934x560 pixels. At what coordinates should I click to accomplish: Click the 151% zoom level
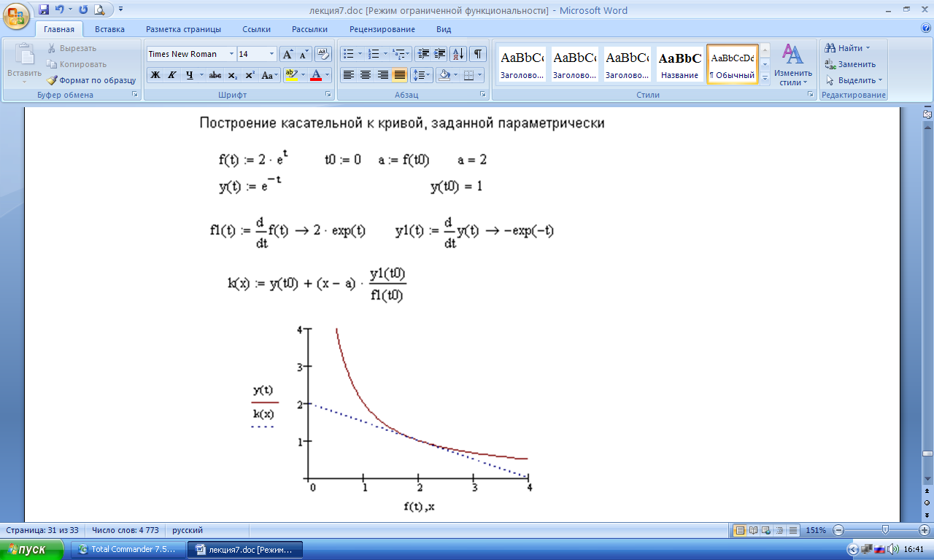pos(817,530)
